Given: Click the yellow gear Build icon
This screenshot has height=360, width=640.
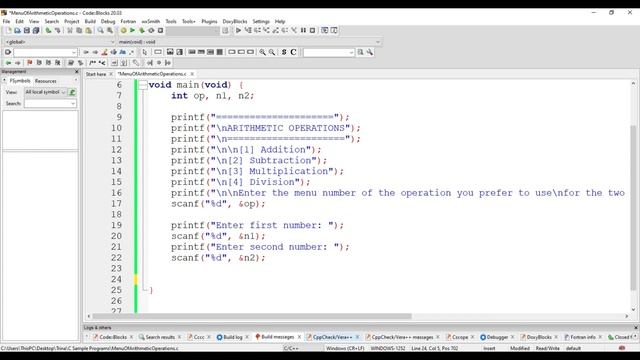Looking at the screenshot, I should pyautogui.click(x=123, y=31).
